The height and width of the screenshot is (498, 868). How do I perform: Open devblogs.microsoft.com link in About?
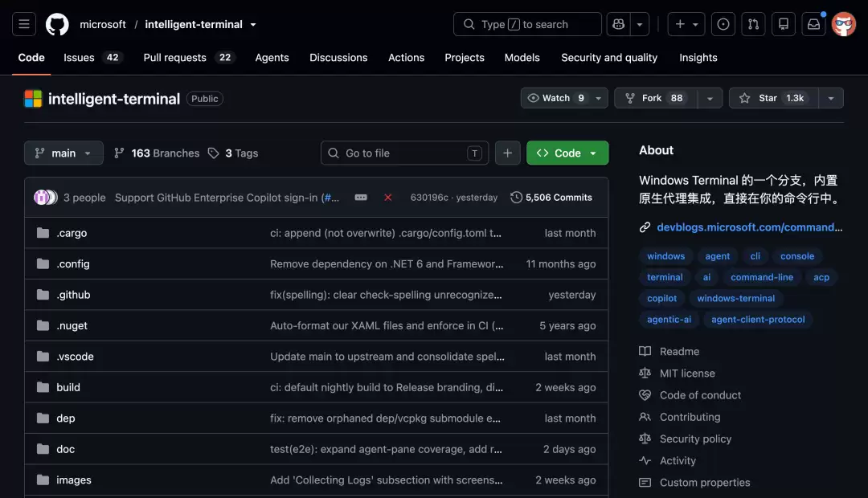[x=750, y=227]
